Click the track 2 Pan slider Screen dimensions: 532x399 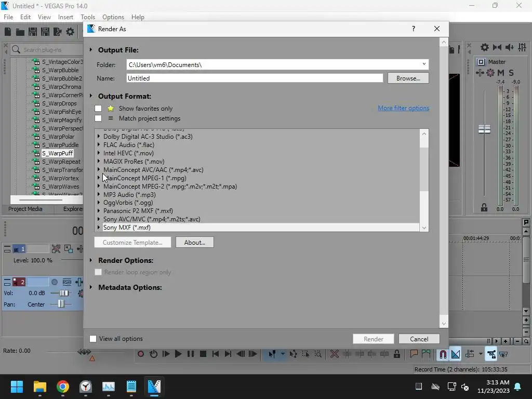tap(61, 304)
